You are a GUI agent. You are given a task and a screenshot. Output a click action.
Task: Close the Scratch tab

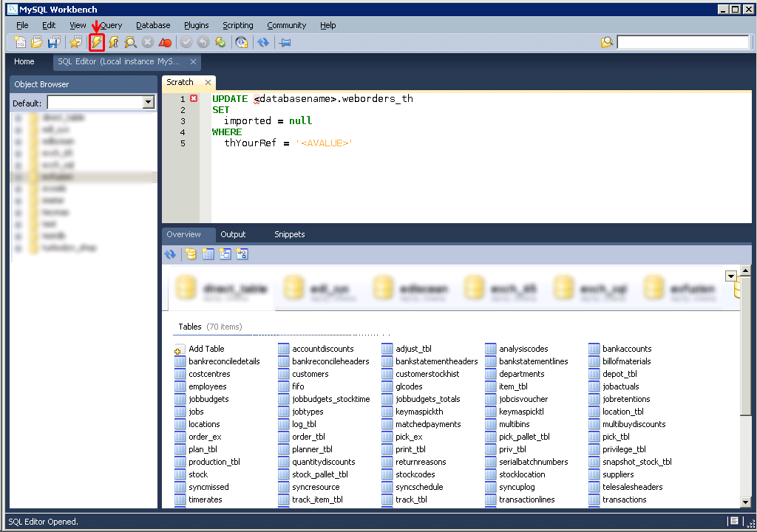point(208,82)
